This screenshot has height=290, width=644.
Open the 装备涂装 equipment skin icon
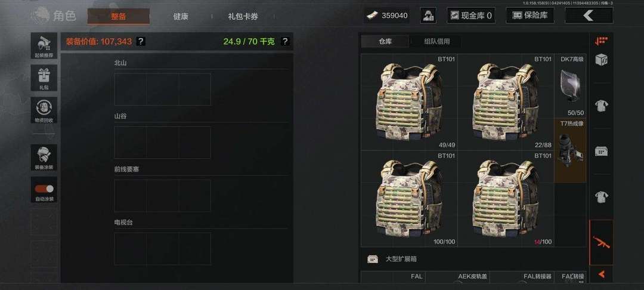44,158
